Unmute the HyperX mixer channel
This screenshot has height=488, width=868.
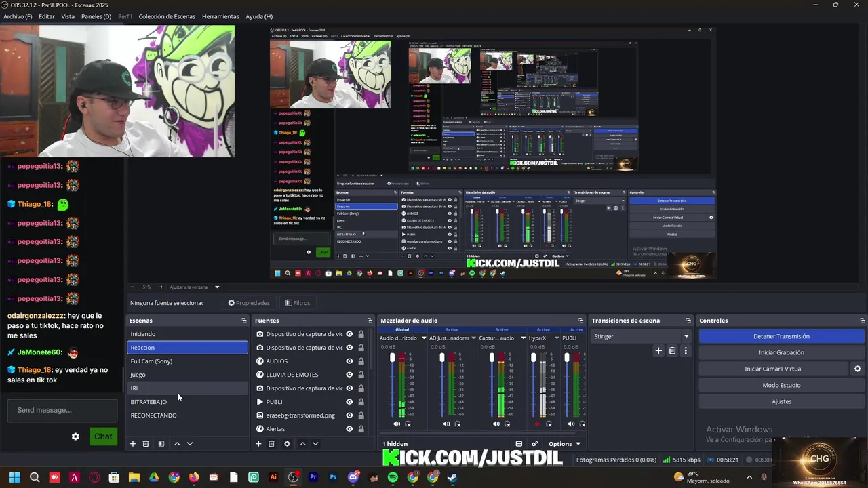pos(538,424)
